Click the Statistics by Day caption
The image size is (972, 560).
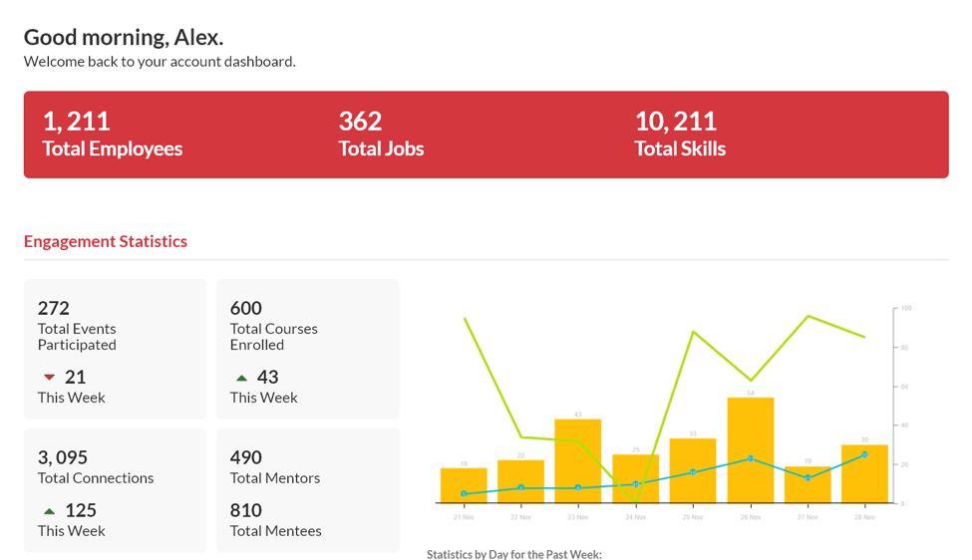513,554
